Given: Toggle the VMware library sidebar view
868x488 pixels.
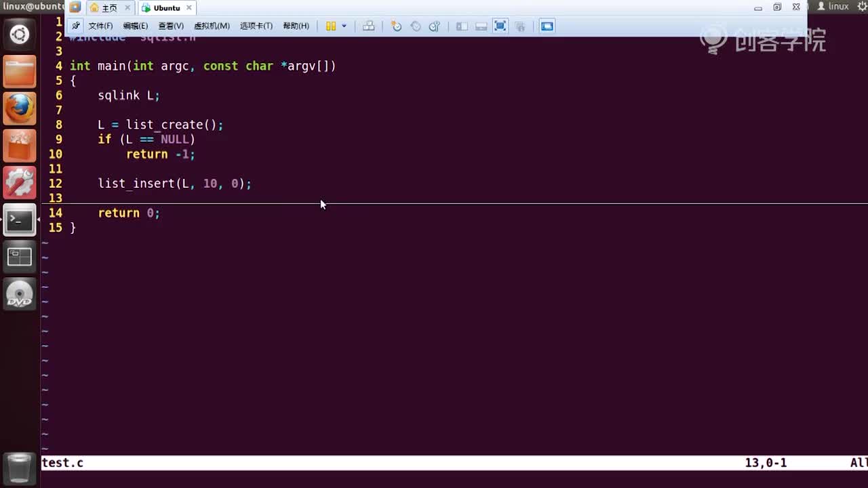Looking at the screenshot, I should [462, 26].
